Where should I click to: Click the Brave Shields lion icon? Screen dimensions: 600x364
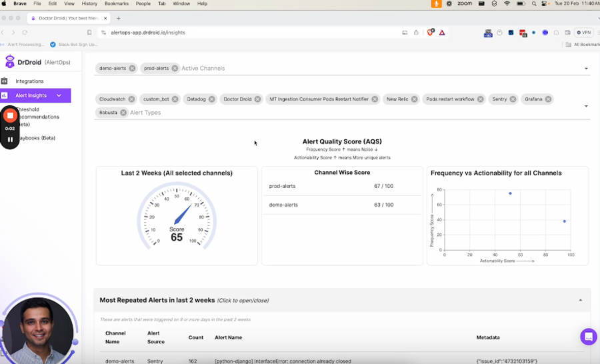431,33
